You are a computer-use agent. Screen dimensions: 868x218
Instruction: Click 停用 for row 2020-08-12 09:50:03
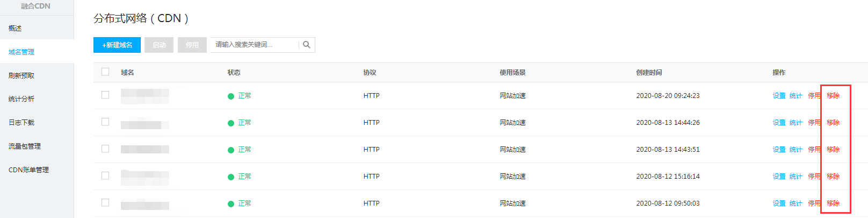(814, 203)
